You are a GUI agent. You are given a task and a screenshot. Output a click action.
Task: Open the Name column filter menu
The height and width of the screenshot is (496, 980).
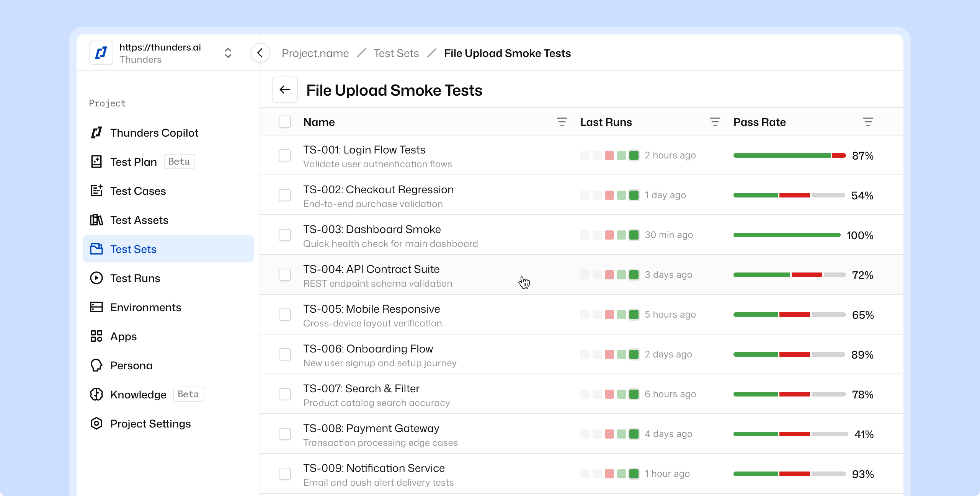[562, 122]
